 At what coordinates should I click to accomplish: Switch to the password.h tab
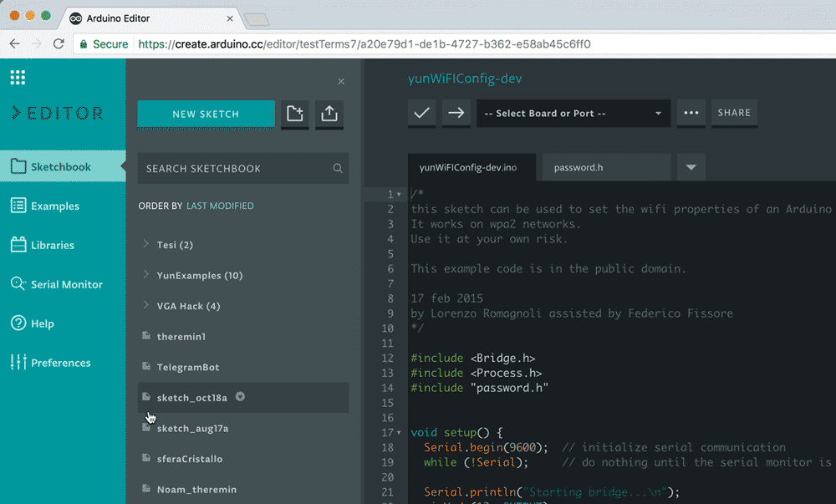[607, 167]
